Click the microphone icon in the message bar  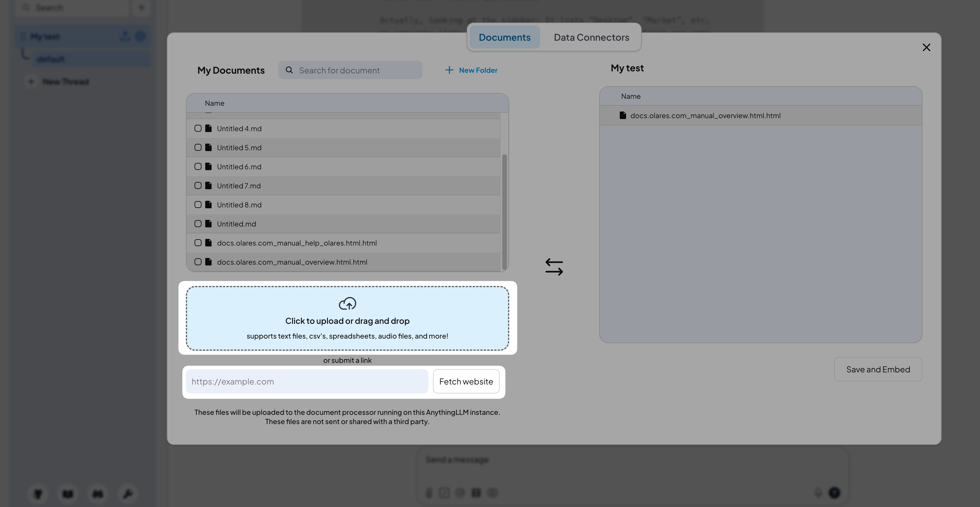[819, 493]
